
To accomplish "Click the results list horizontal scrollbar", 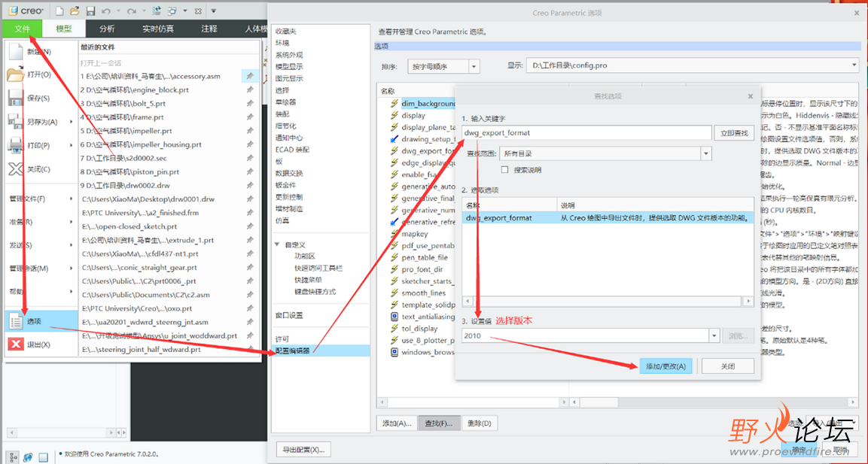I will click(x=608, y=302).
